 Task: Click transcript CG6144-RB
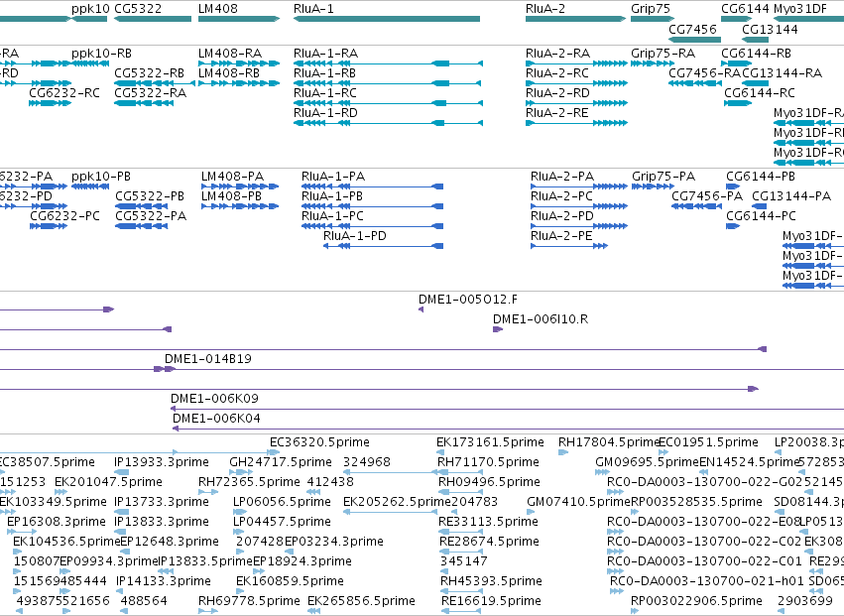click(x=757, y=54)
